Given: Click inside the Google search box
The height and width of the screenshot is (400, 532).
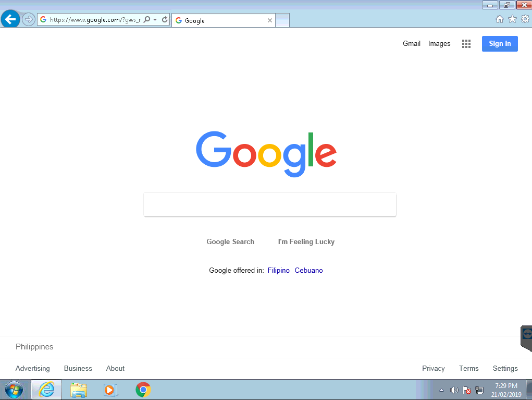Looking at the screenshot, I should point(270,204).
